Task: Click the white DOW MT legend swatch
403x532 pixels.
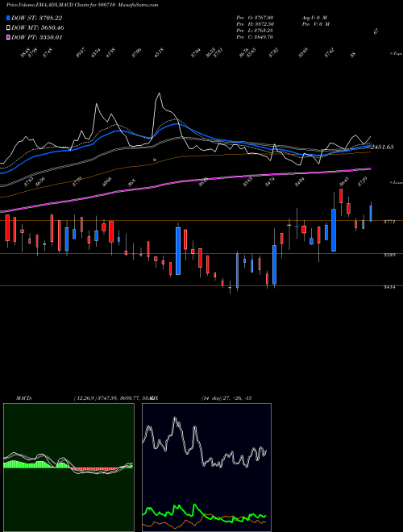Action: pos(8,27)
